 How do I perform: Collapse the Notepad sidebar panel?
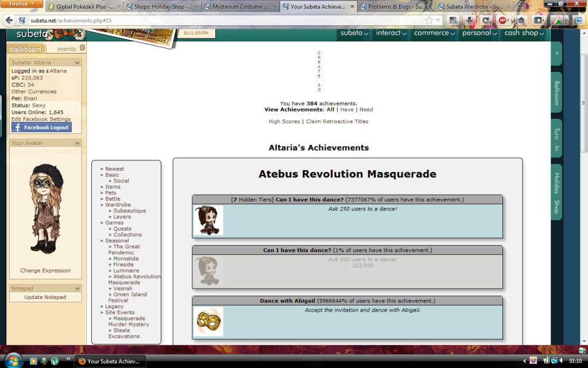78,289
